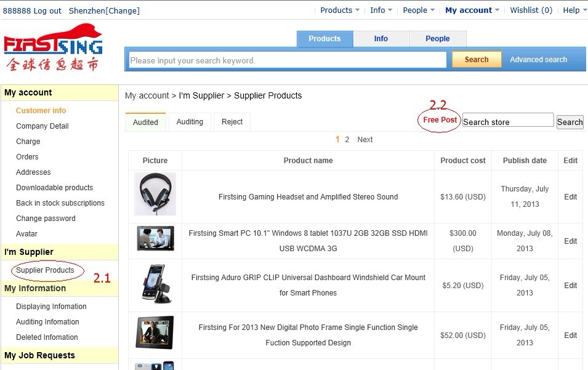The image size is (588, 370).
Task: Open Avatar in sidebar
Action: (26, 233)
